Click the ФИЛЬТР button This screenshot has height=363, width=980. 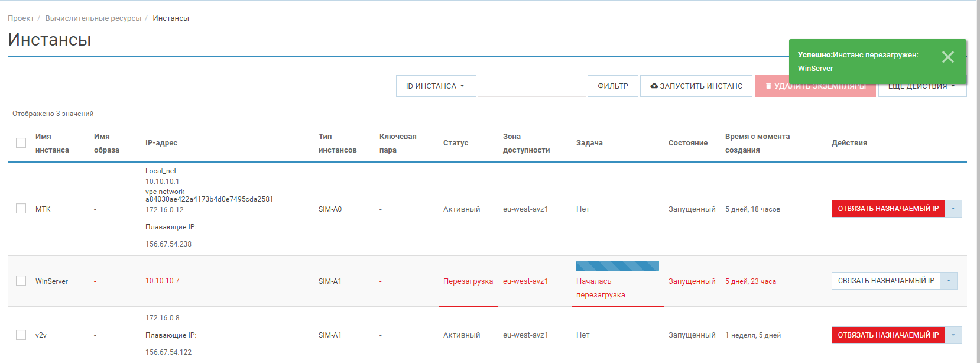click(612, 86)
